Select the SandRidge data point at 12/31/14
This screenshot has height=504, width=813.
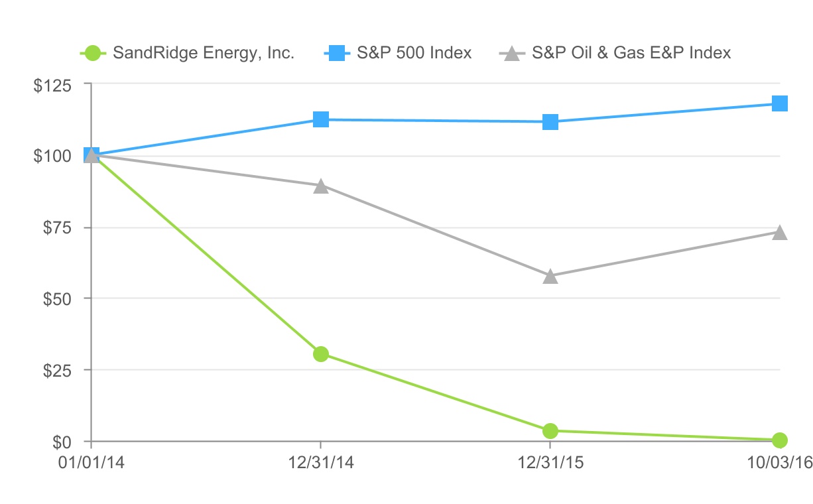pyautogui.click(x=321, y=353)
